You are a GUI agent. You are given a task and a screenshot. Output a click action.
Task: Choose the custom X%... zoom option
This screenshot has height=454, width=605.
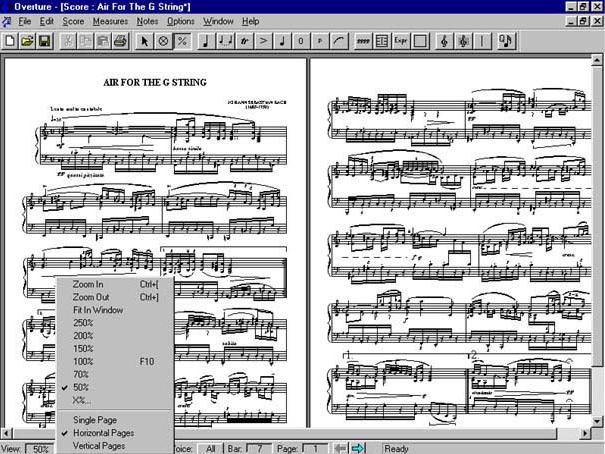115,400
